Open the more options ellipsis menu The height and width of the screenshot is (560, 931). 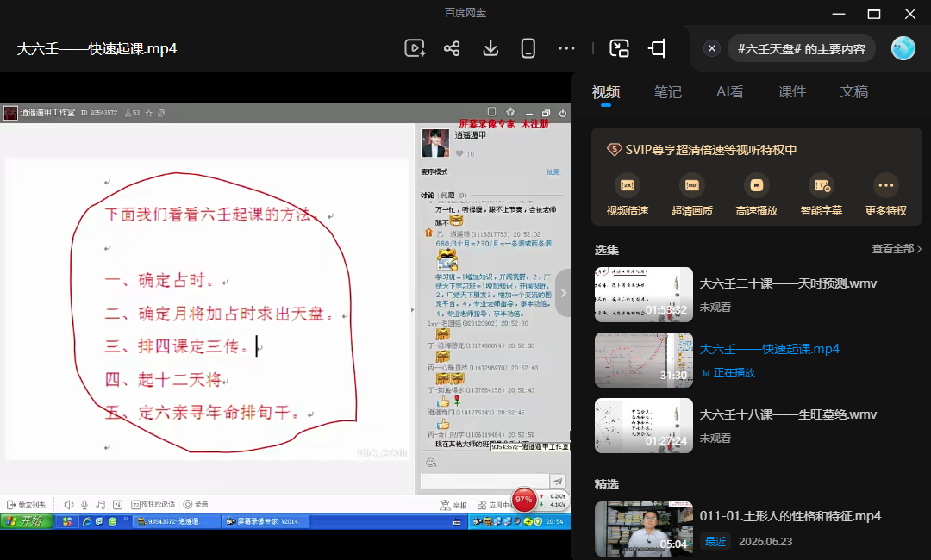point(566,48)
